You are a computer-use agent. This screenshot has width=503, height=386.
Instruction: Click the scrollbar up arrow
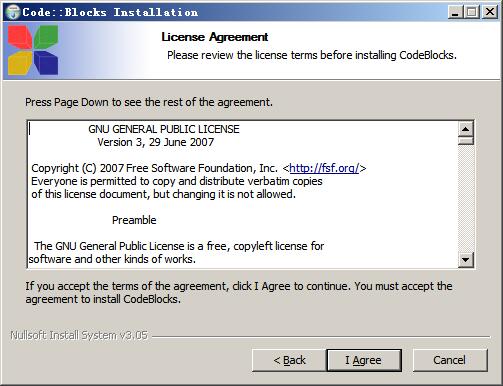click(466, 129)
